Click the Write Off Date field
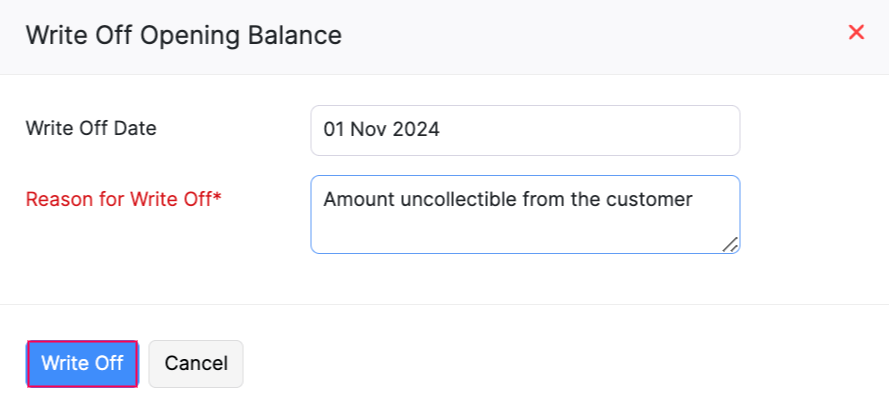The width and height of the screenshot is (889, 415). pos(525,130)
